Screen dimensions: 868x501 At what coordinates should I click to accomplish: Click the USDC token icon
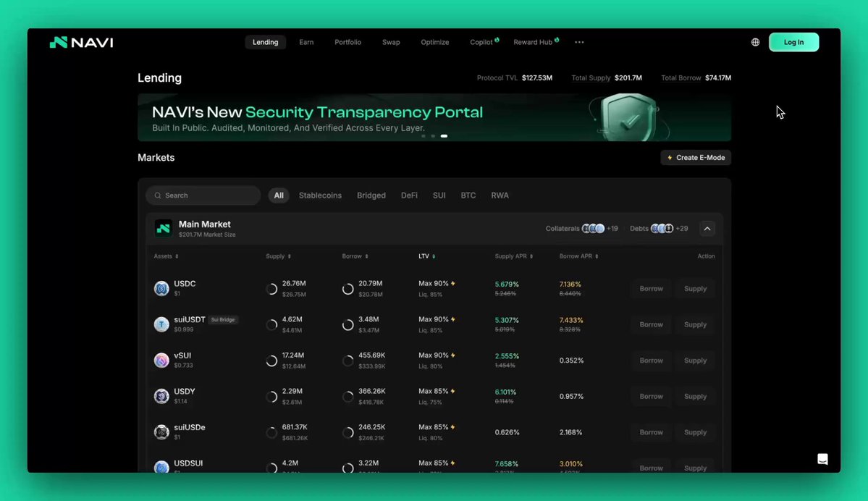click(161, 288)
